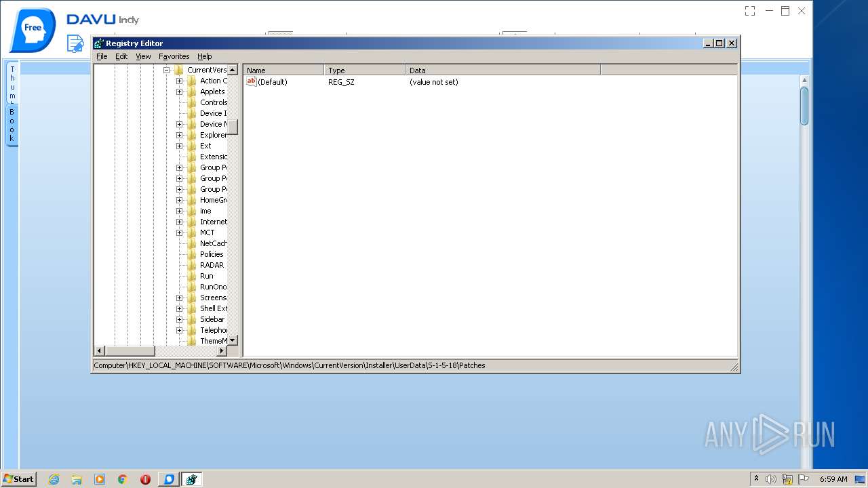The image size is (868, 488).
Task: Click the CurrentVersion folder icon
Action: tap(179, 70)
